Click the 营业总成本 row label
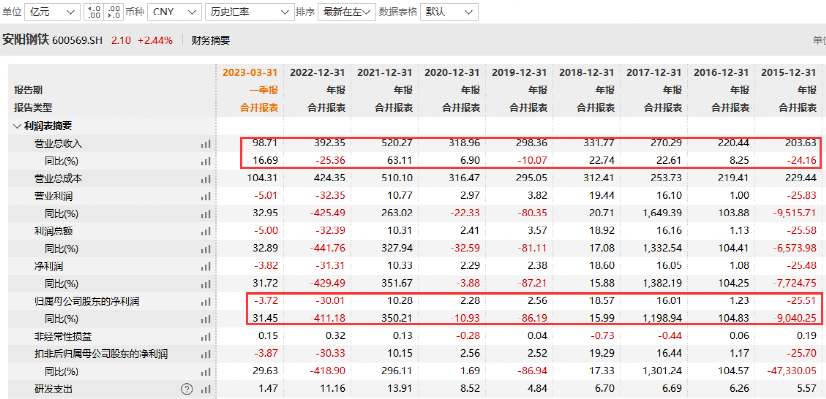Viewport: 826px width, 399px height. pyautogui.click(x=58, y=179)
